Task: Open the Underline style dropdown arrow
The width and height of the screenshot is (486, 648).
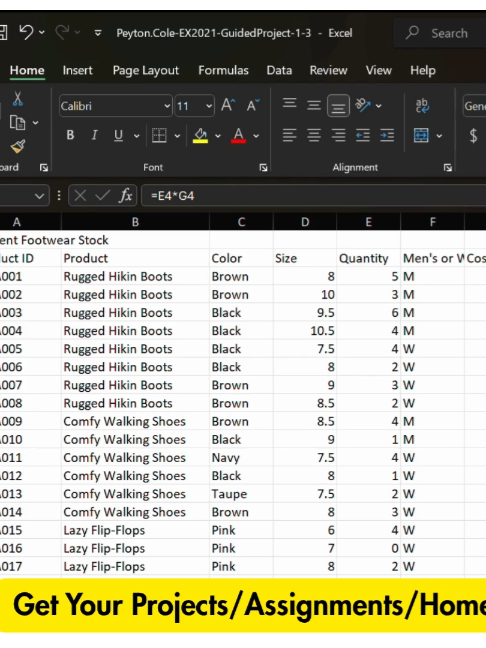Action: point(136,136)
